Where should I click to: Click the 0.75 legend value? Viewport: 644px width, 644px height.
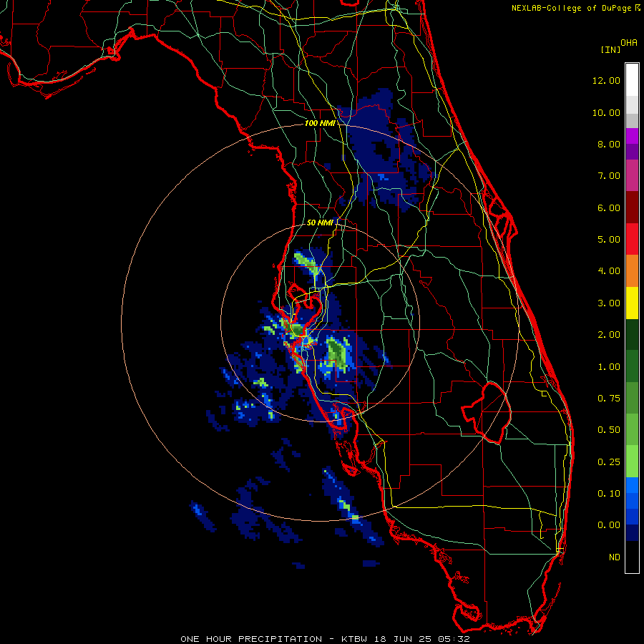point(609,399)
